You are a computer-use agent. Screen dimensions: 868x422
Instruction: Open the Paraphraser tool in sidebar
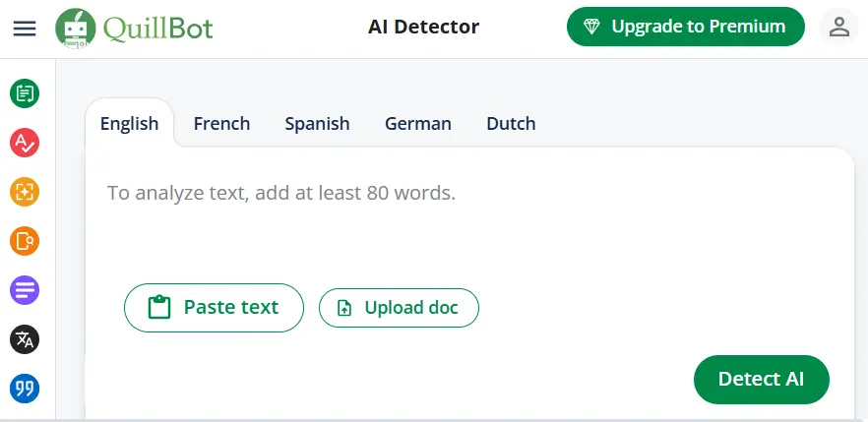(25, 93)
